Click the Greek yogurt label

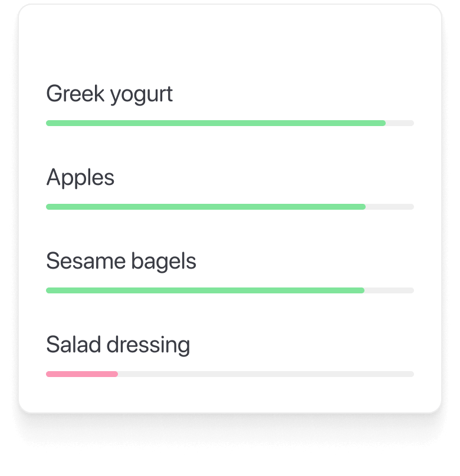point(109,94)
